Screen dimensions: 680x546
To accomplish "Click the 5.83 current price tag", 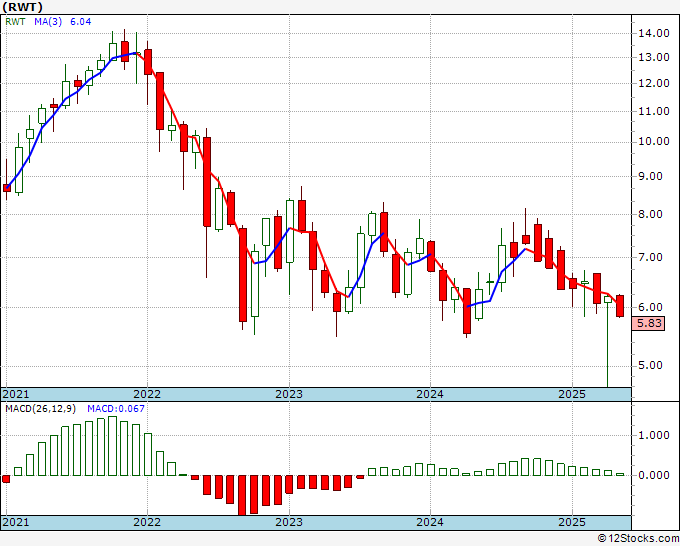I will [648, 323].
